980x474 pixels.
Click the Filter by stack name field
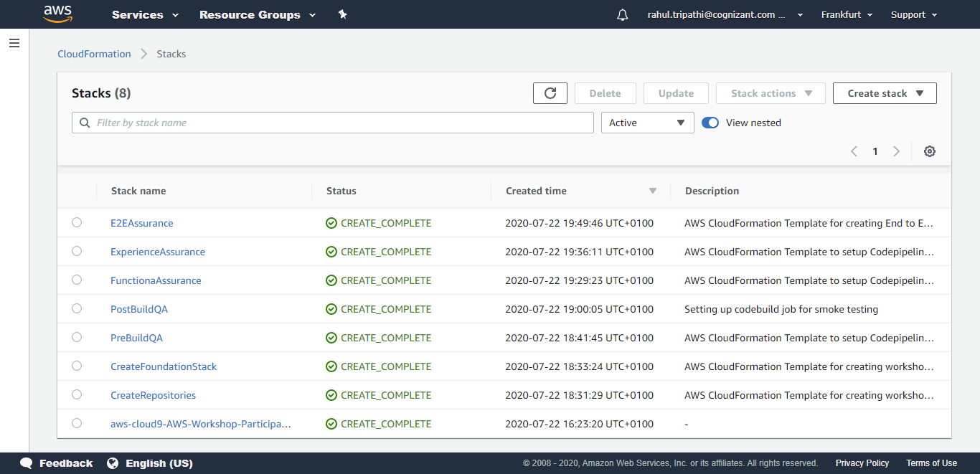[333, 123]
